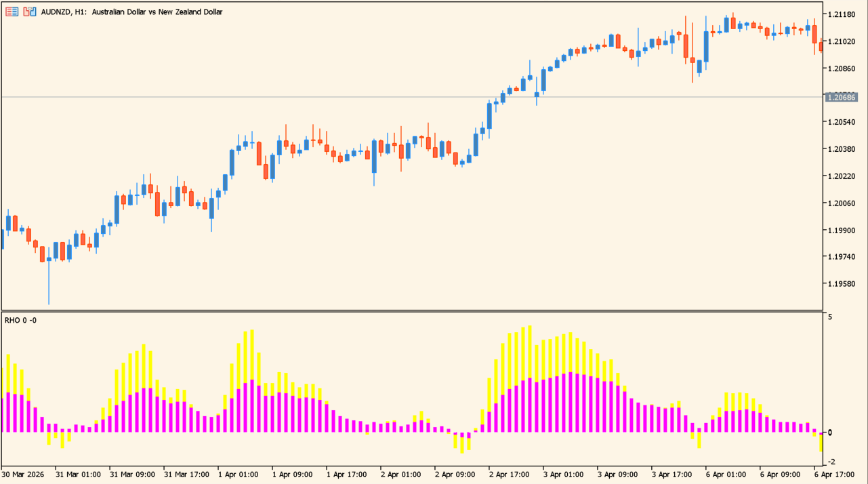
Task: Click the indicator scale value -2
Action: [x=831, y=461]
